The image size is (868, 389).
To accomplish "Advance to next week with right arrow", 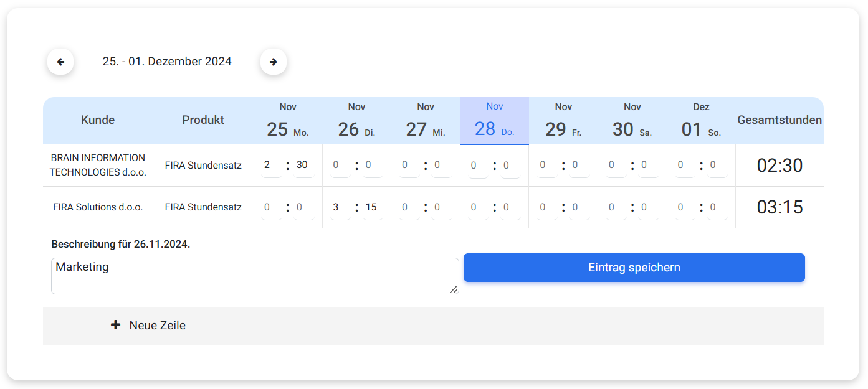I will pos(274,62).
